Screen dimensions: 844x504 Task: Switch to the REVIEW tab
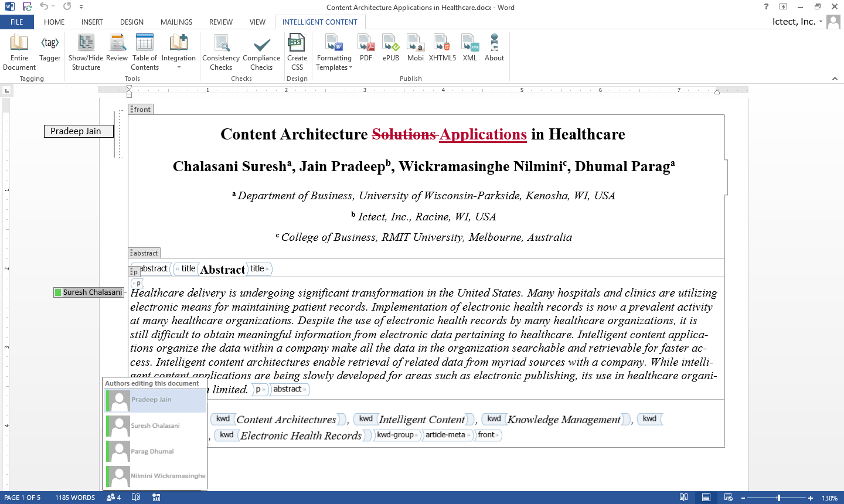pyautogui.click(x=221, y=22)
